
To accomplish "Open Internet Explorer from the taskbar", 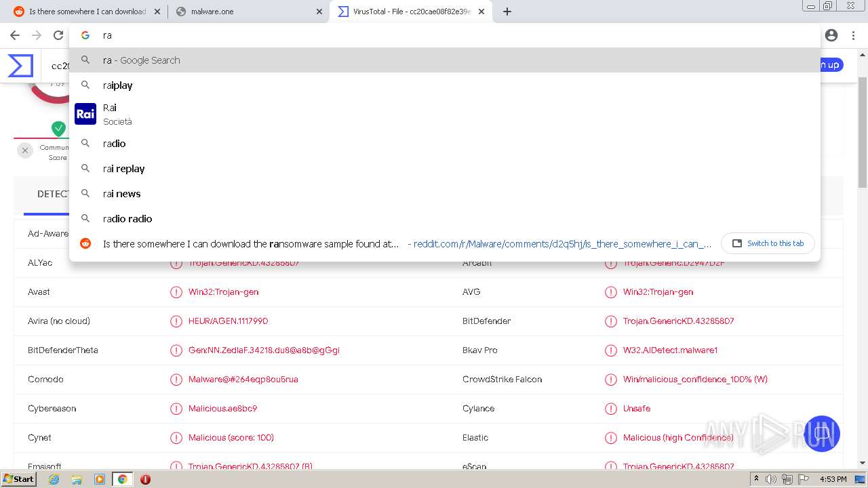I will pyautogui.click(x=54, y=479).
